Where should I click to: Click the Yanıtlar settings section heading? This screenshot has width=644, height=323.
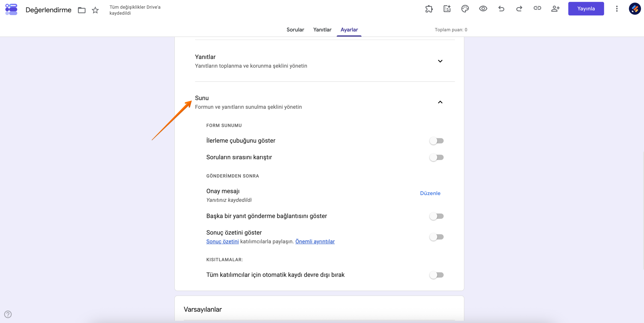tap(205, 57)
